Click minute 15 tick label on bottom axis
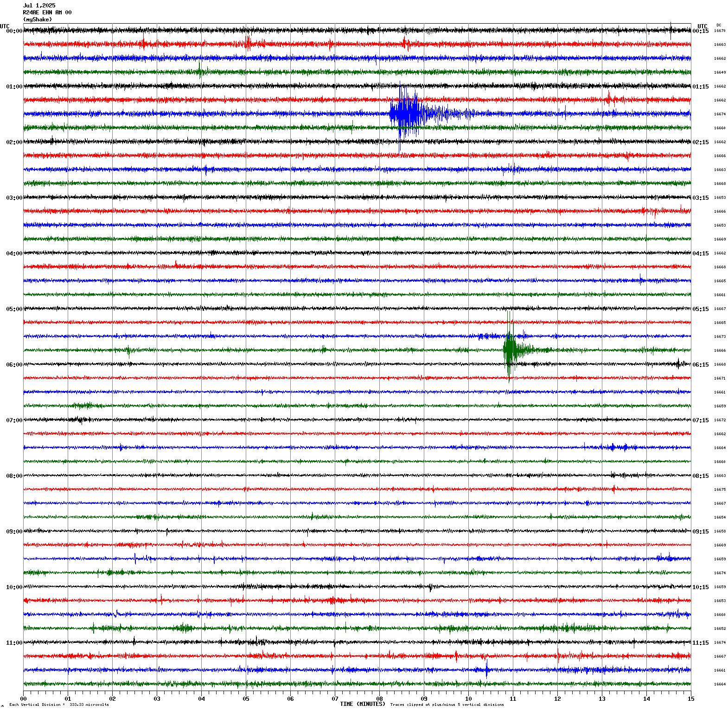This screenshot has width=728, height=711. (691, 699)
